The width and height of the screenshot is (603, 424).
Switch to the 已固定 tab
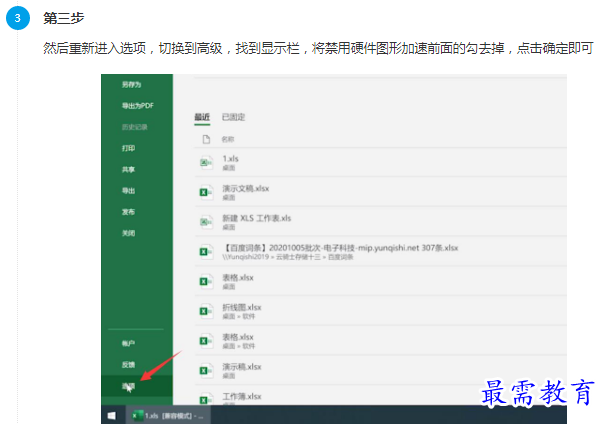click(233, 117)
